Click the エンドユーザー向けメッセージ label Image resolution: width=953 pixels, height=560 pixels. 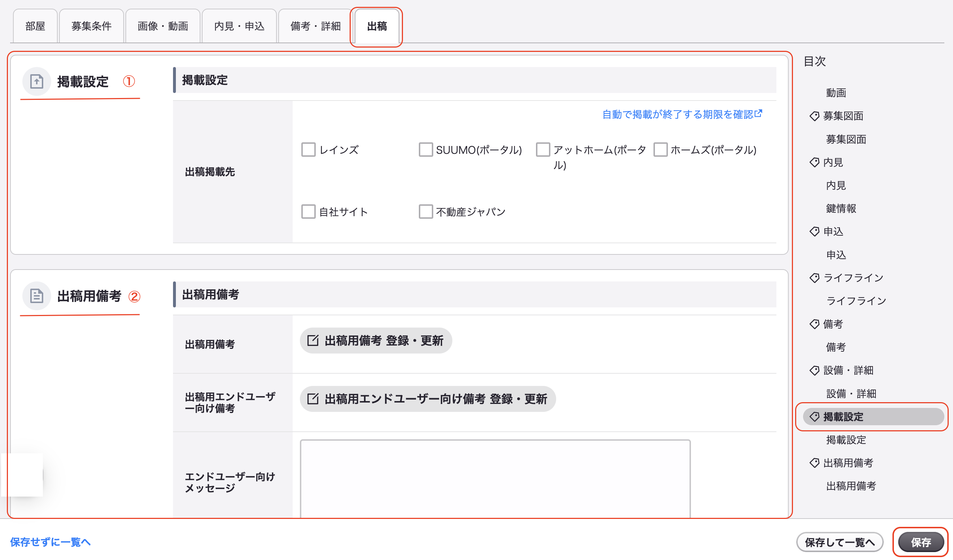(x=230, y=483)
